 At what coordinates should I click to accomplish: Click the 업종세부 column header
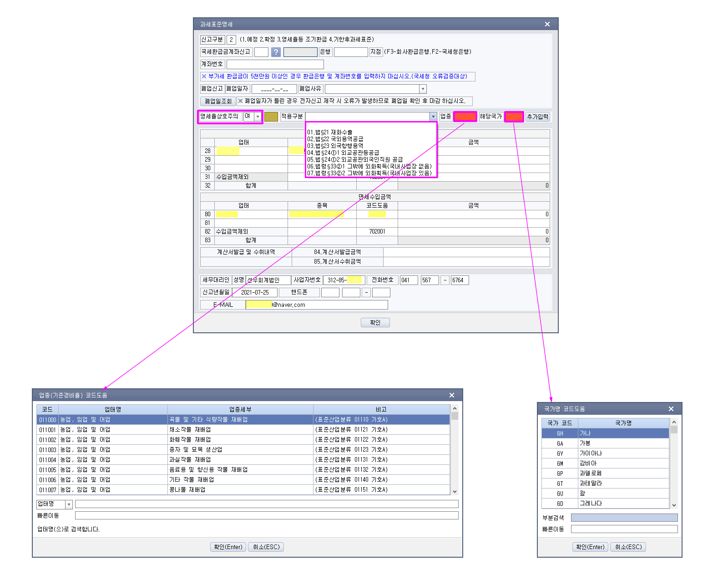tap(240, 409)
